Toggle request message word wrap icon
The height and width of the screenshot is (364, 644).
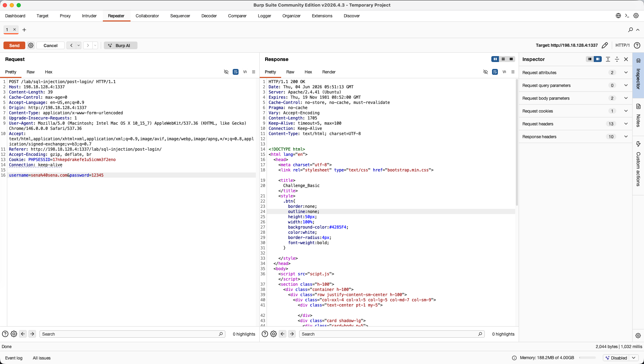tap(235, 72)
